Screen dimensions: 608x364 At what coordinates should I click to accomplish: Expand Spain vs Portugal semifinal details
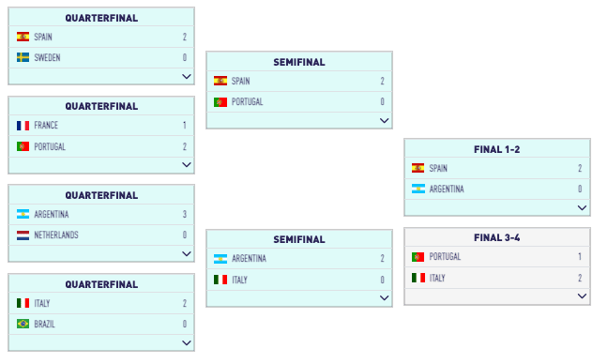[x=385, y=121]
